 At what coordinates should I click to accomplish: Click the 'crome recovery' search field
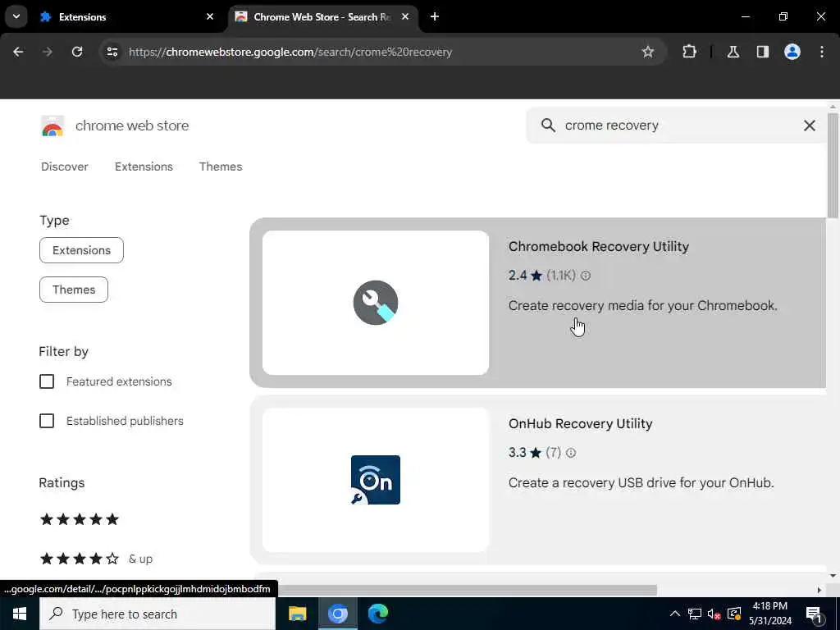676,126
